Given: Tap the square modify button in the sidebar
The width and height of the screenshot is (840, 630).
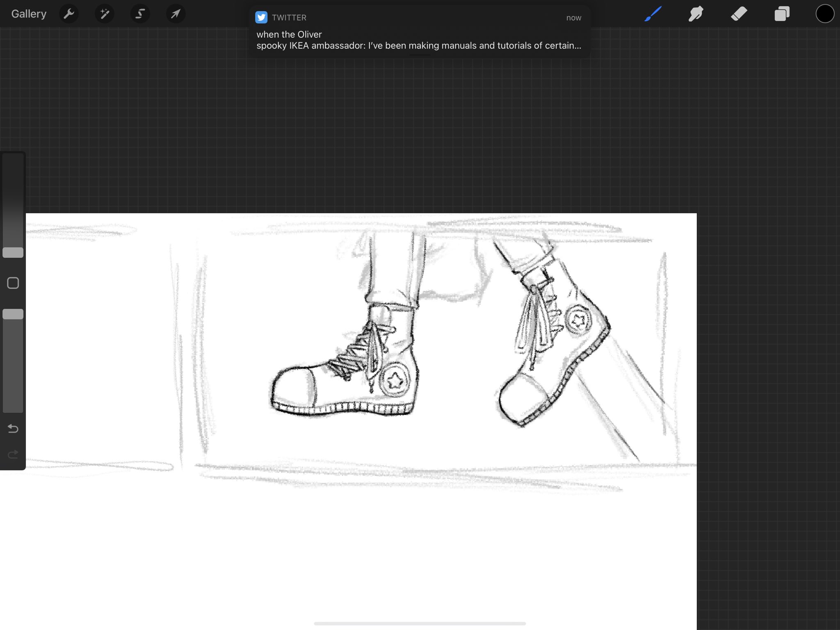Looking at the screenshot, I should click(13, 283).
